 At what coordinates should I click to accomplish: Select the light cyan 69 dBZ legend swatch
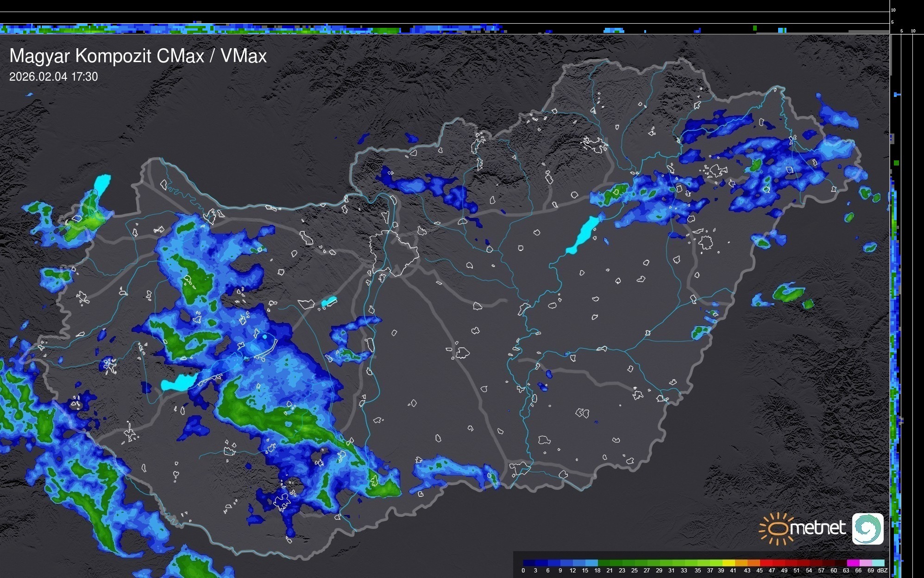point(878,563)
